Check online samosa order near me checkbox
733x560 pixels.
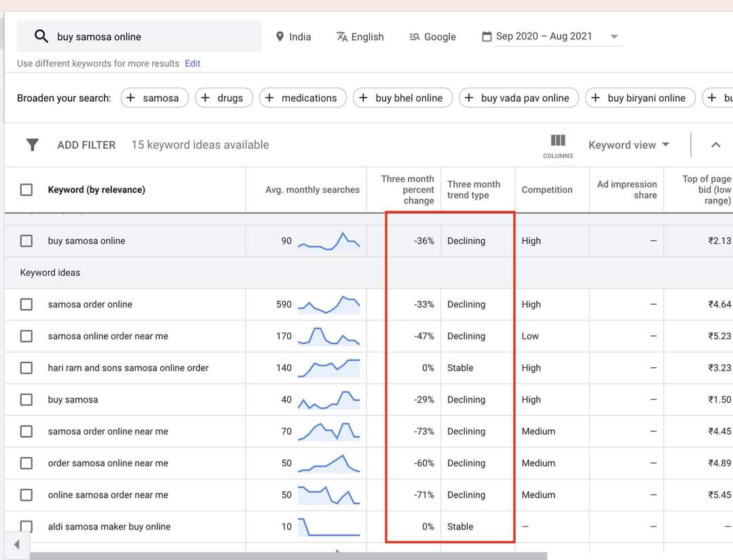pyautogui.click(x=26, y=495)
